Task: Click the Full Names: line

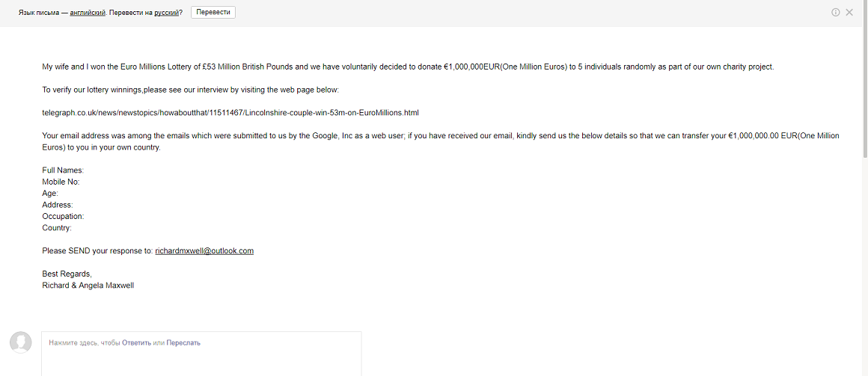Action: (x=63, y=170)
